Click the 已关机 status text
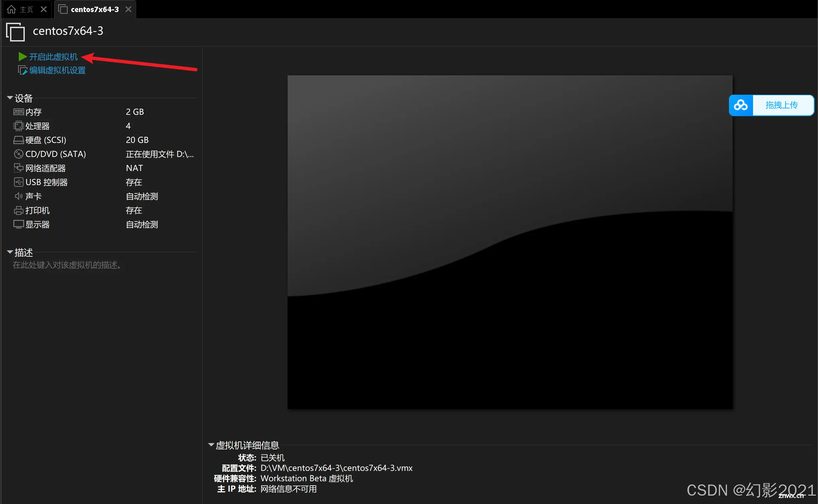 [x=273, y=457]
